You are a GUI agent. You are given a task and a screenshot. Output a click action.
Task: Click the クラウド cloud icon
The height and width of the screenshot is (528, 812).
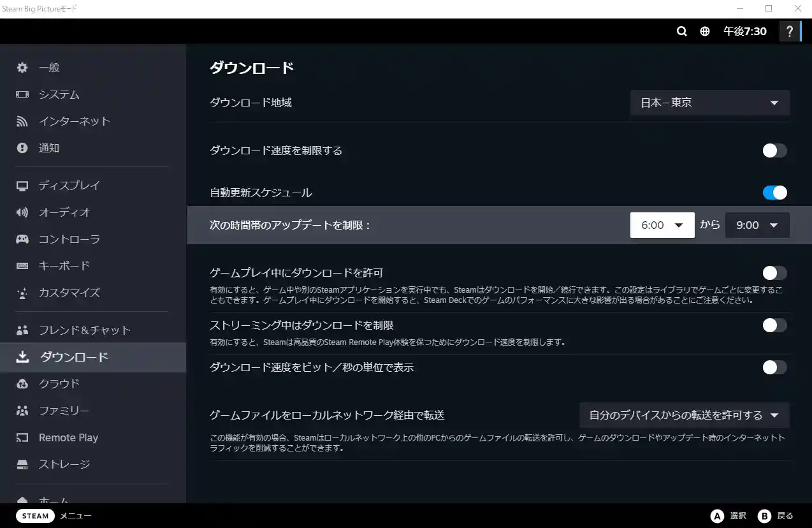[x=22, y=384]
